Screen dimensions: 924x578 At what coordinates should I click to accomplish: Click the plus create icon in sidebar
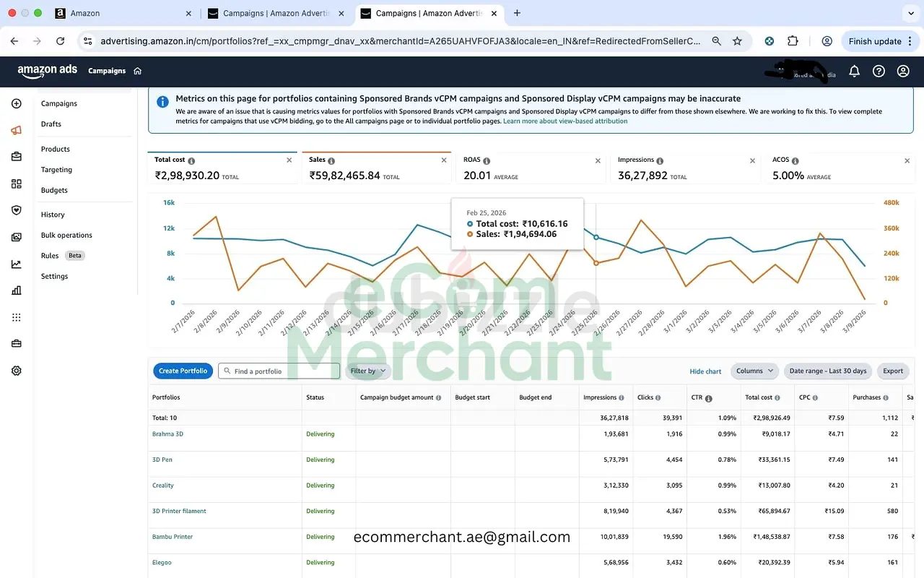coord(17,104)
